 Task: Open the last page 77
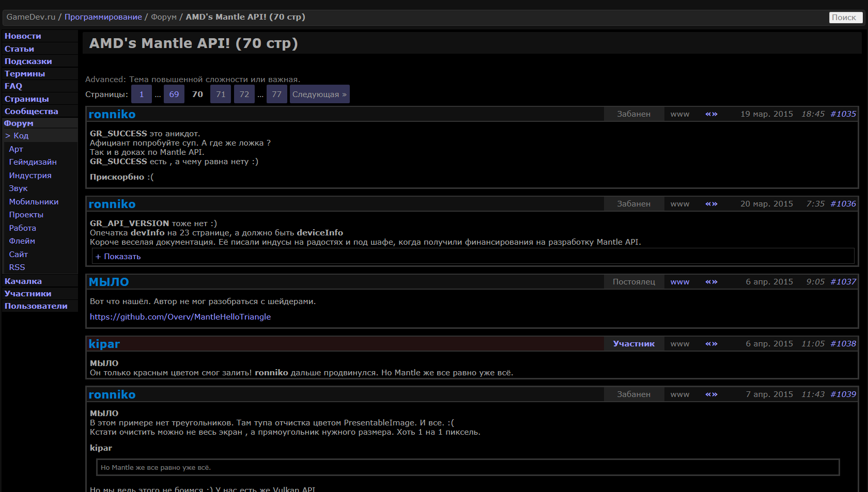click(276, 94)
